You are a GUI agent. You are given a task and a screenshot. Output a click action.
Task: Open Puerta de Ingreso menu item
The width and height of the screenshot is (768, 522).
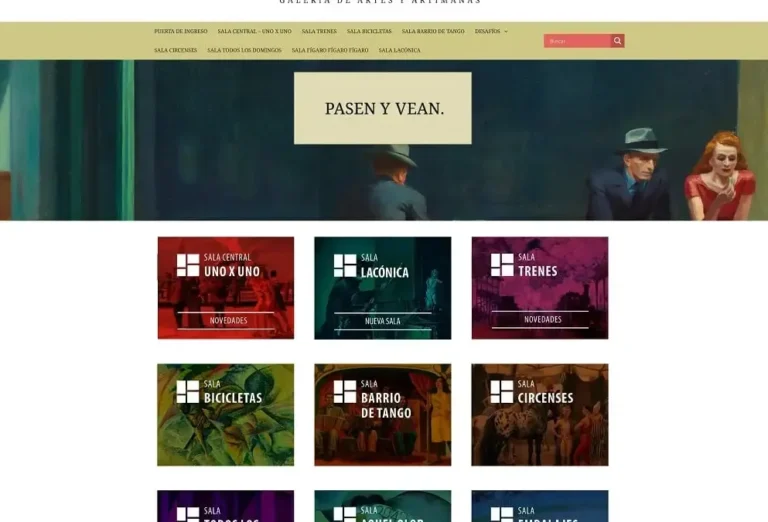click(181, 31)
